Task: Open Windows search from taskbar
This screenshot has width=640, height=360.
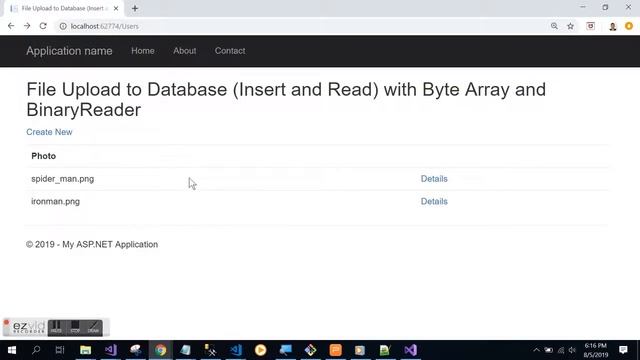Action: coord(36,350)
